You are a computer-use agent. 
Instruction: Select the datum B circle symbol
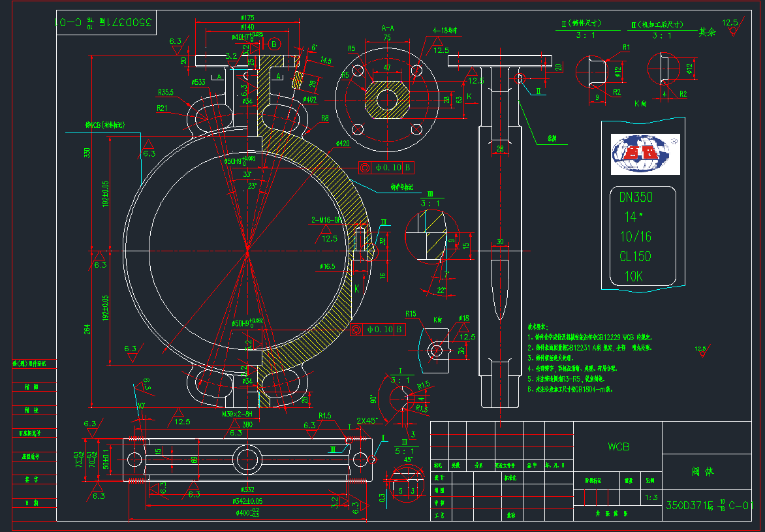274,44
